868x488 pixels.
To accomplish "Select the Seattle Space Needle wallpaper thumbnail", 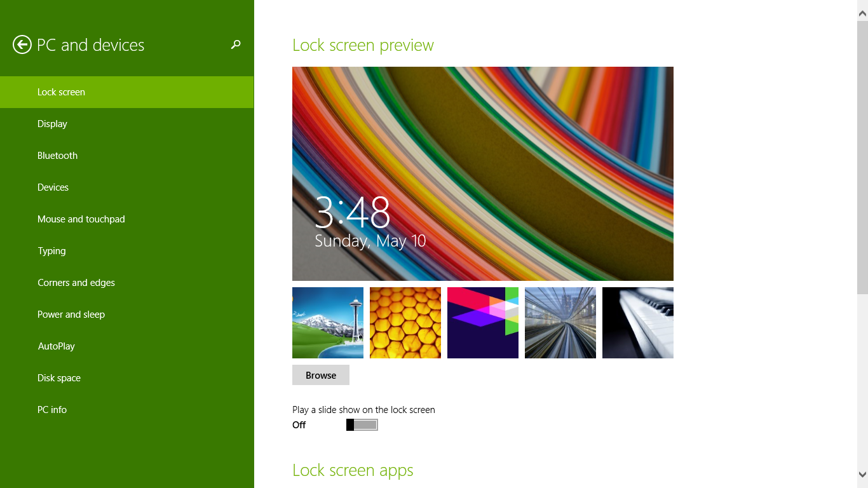I will tap(327, 322).
